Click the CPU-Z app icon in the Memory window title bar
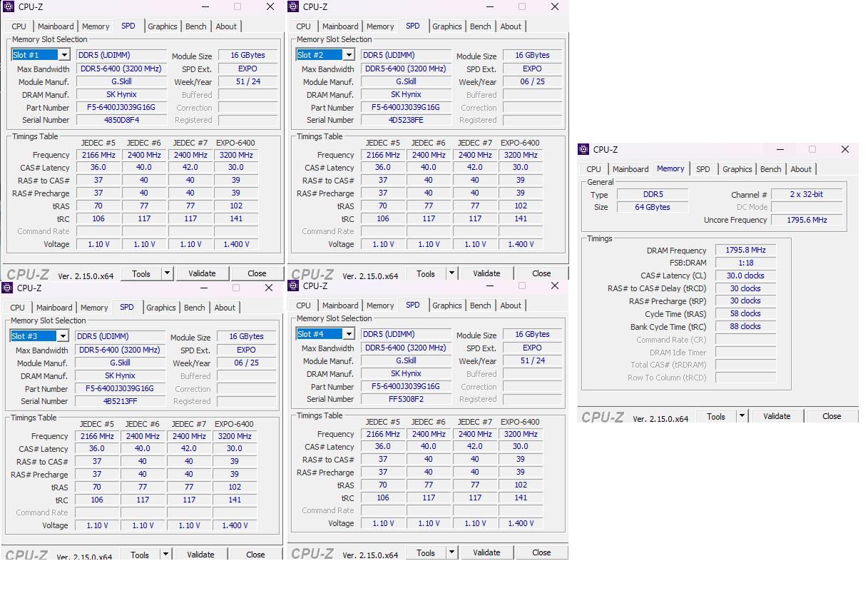868x601 pixels. coord(583,149)
